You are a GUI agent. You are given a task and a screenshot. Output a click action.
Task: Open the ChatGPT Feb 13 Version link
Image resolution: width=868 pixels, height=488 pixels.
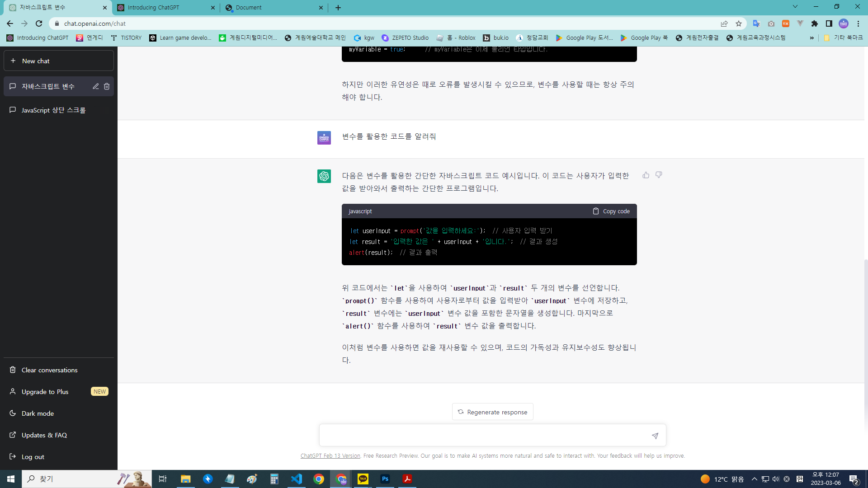[x=330, y=455]
